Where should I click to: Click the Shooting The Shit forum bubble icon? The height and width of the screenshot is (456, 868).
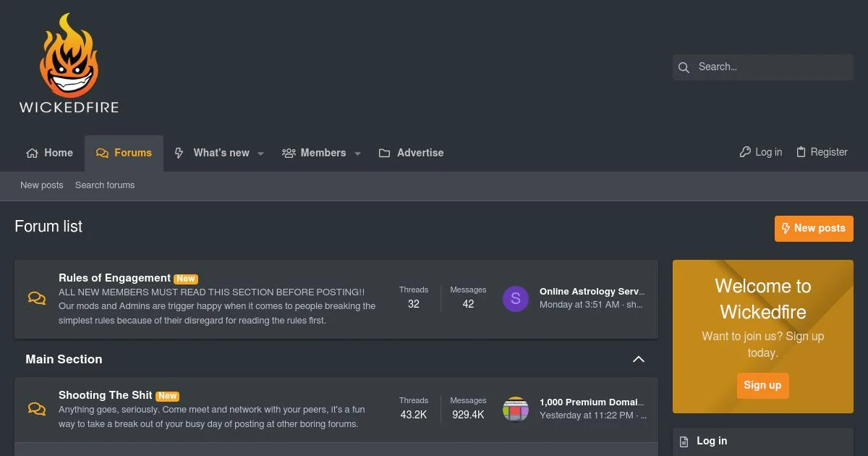tap(37, 409)
